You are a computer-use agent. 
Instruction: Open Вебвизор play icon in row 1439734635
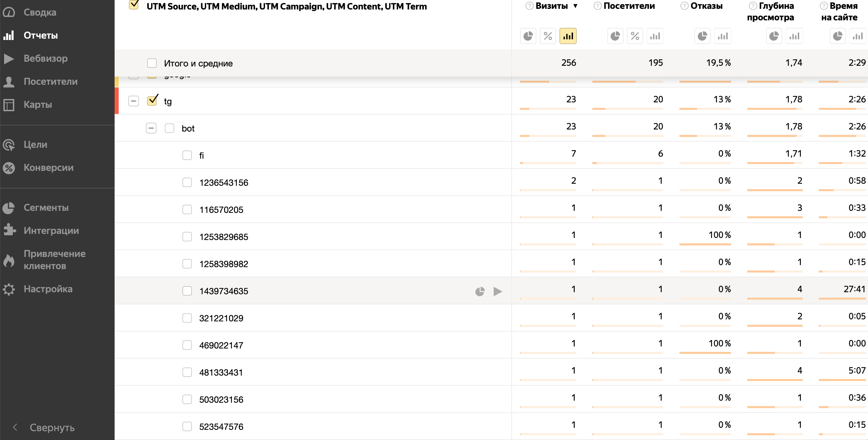(497, 291)
